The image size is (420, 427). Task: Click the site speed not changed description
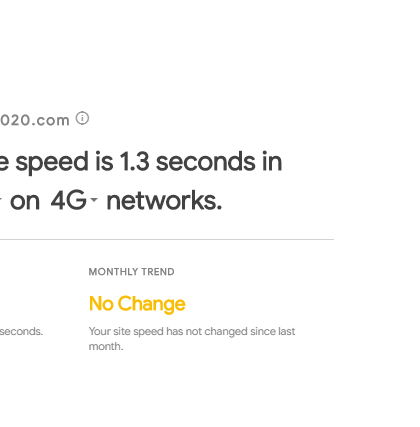coord(192,339)
